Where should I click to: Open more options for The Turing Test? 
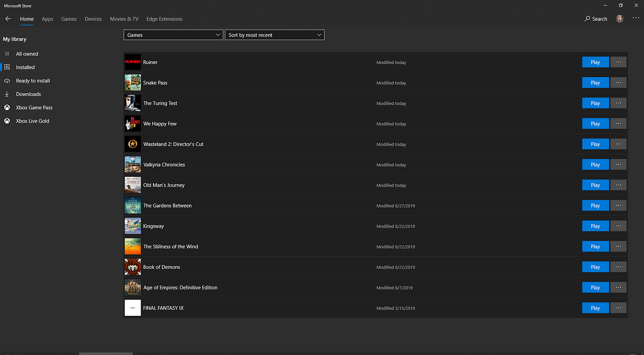618,103
